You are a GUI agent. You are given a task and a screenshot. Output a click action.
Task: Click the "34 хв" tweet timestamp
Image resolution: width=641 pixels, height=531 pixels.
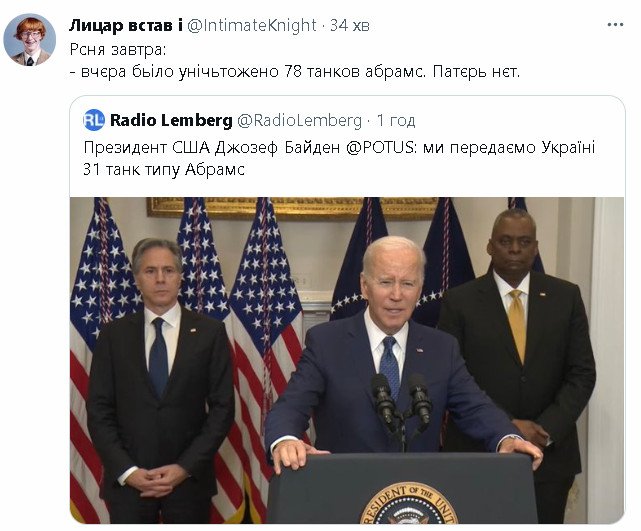click(x=347, y=24)
